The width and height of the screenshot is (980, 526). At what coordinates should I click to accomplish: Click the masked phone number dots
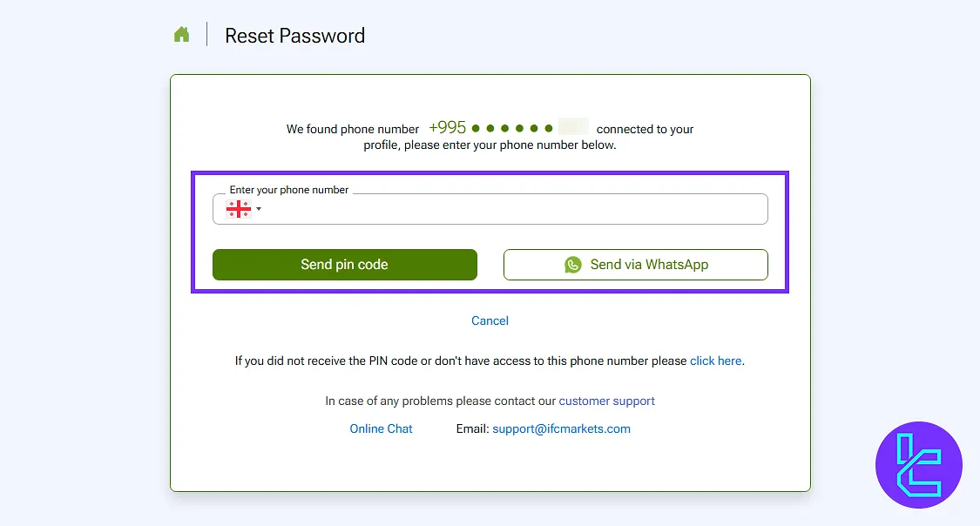point(512,128)
